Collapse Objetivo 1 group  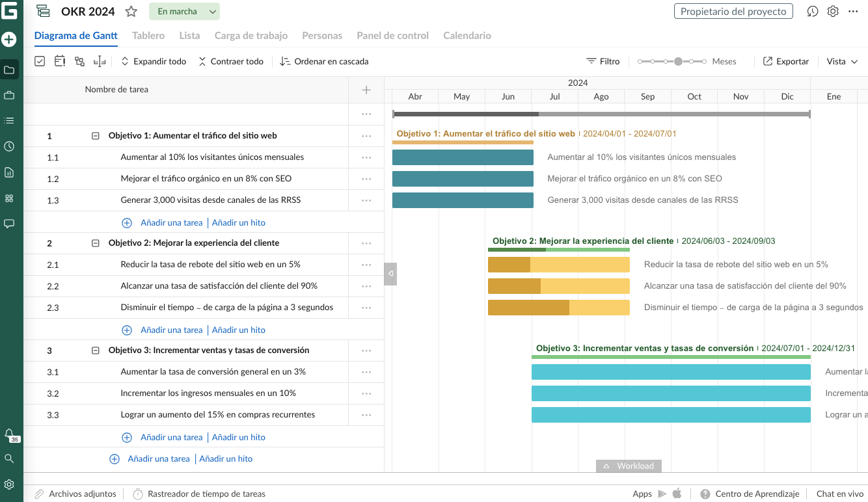[x=96, y=136]
